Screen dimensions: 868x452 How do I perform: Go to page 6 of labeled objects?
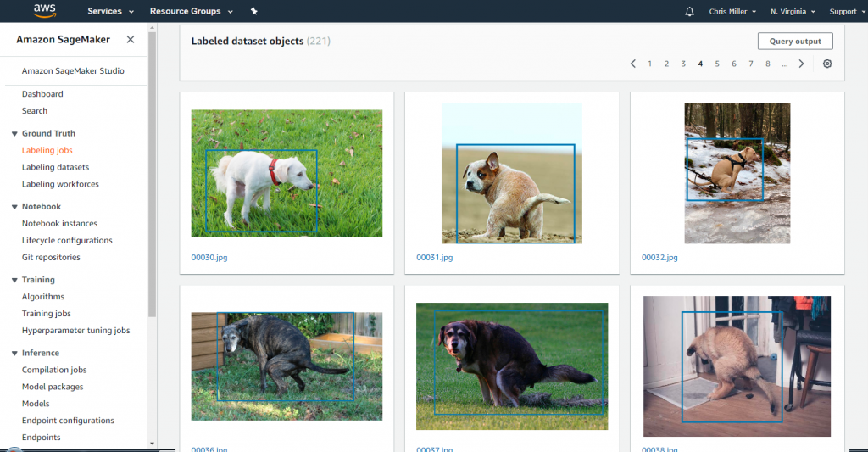734,64
